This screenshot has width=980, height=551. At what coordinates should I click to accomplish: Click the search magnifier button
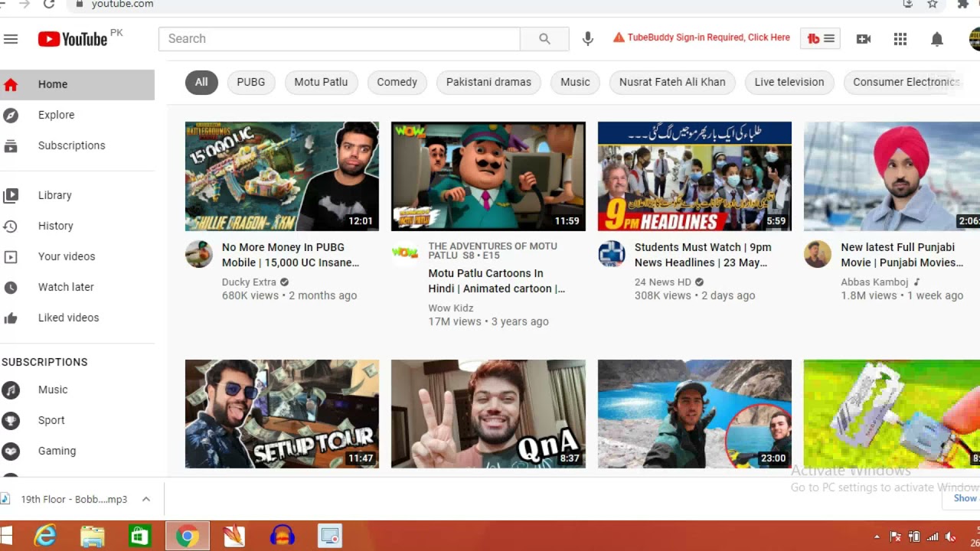(x=544, y=39)
